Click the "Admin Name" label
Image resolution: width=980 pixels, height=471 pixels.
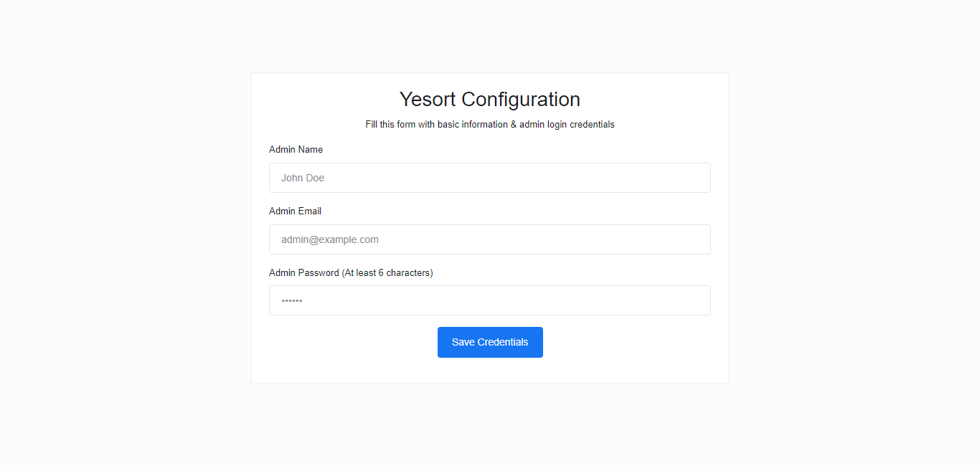click(x=296, y=150)
